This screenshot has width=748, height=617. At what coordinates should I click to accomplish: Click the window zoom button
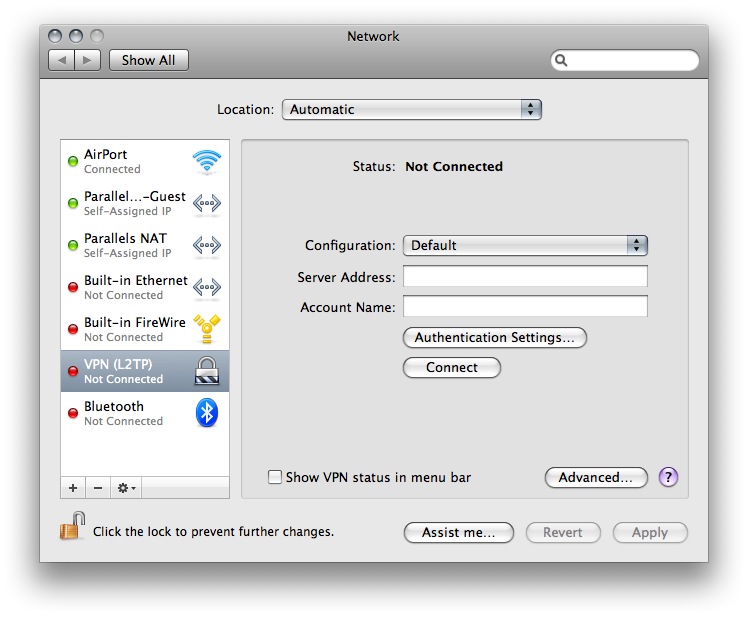coord(97,36)
